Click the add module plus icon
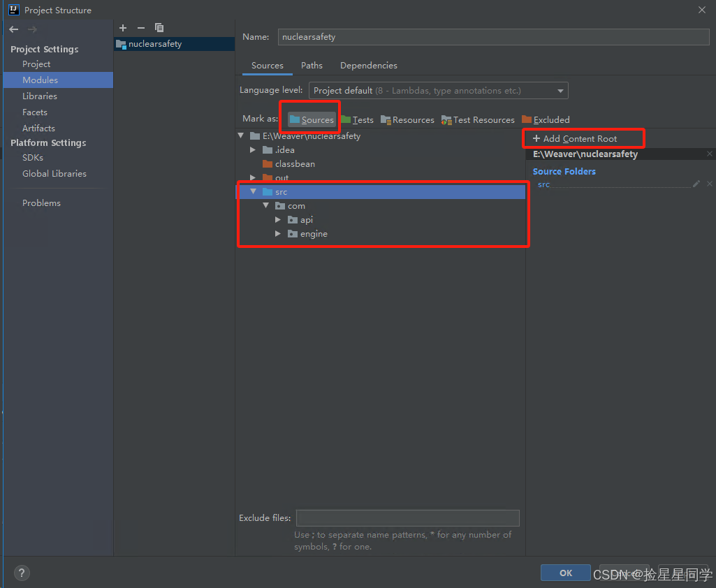The image size is (716, 588). [x=123, y=28]
